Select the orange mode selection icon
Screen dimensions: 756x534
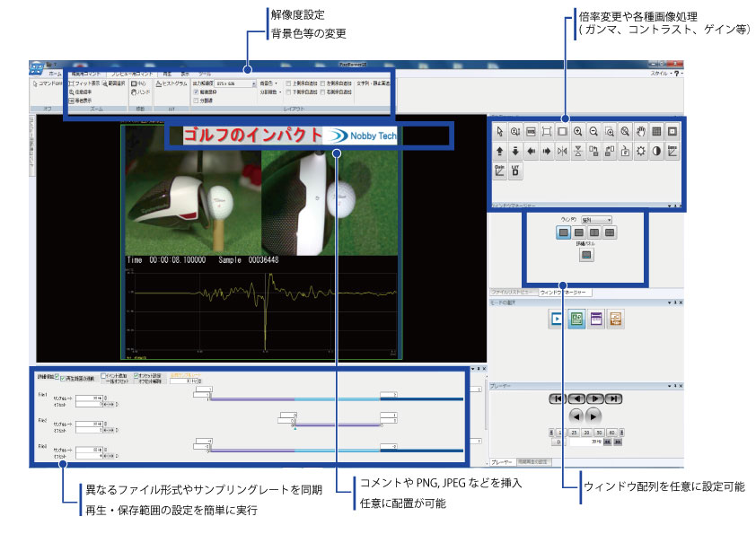pyautogui.click(x=616, y=319)
